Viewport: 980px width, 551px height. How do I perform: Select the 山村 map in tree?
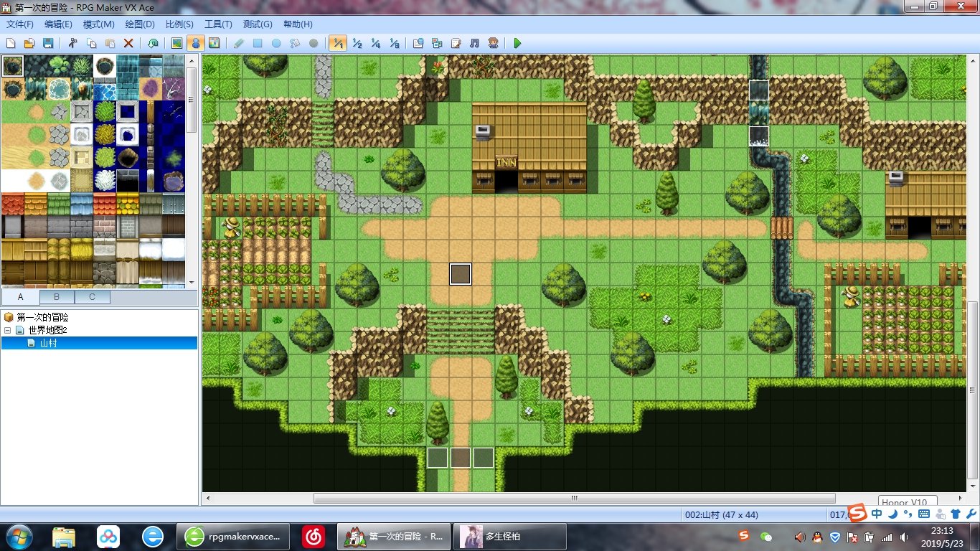click(48, 343)
